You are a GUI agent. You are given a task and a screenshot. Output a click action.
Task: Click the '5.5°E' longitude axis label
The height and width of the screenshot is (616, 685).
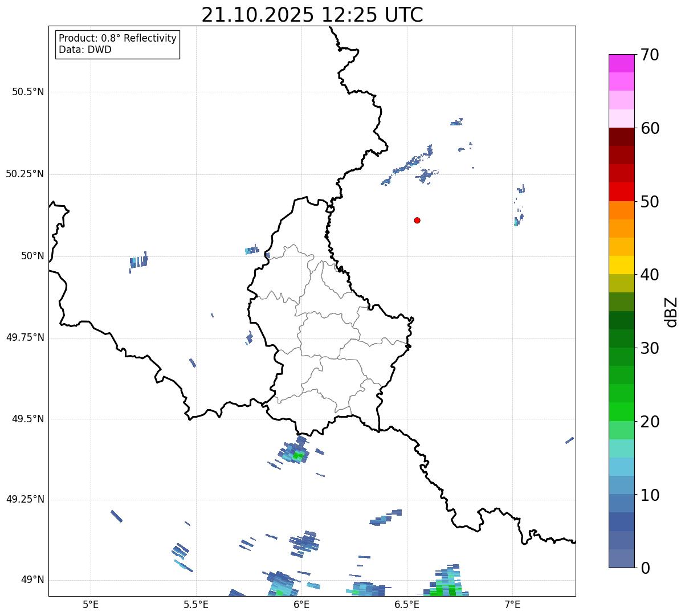pyautogui.click(x=196, y=605)
